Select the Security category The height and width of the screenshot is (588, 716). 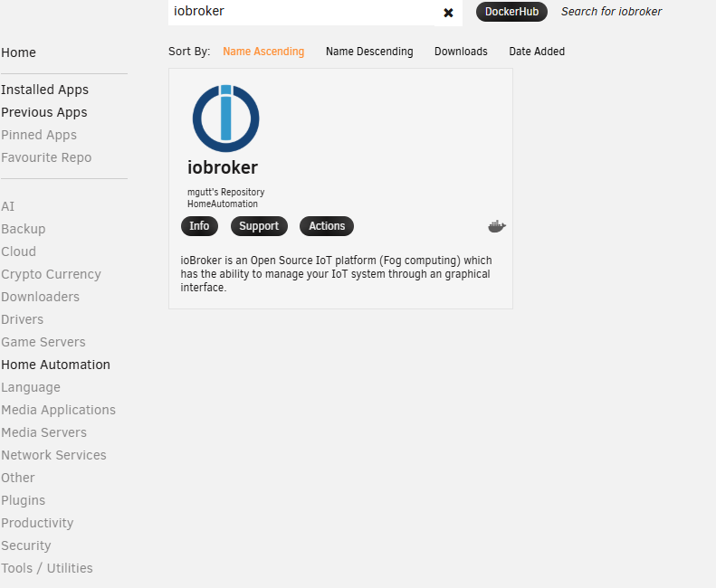pyautogui.click(x=26, y=545)
